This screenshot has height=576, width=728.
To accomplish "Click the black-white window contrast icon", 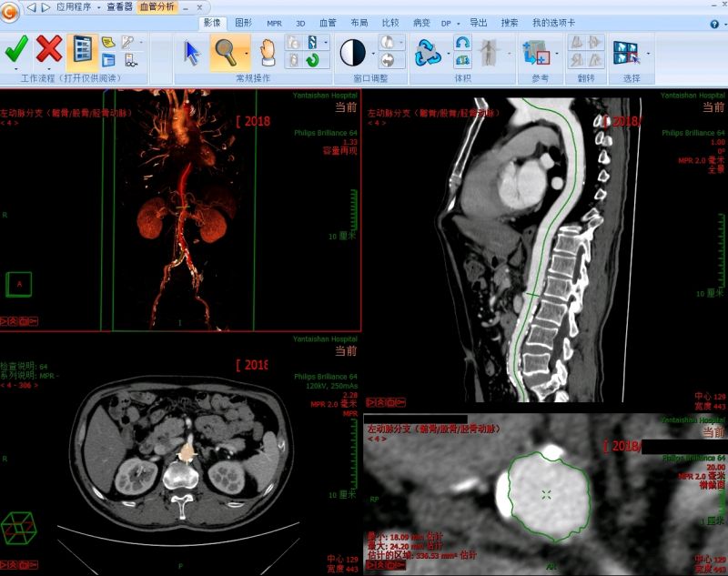I will point(352,53).
